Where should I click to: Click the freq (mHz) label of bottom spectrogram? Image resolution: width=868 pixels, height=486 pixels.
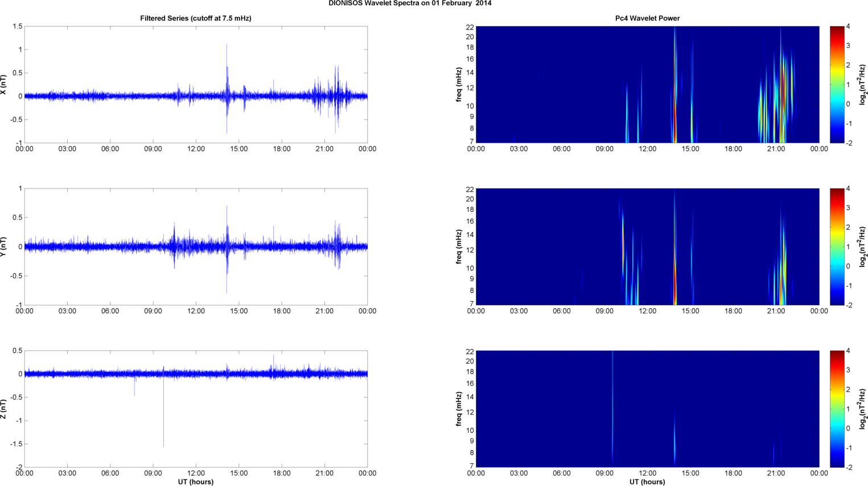(459, 409)
